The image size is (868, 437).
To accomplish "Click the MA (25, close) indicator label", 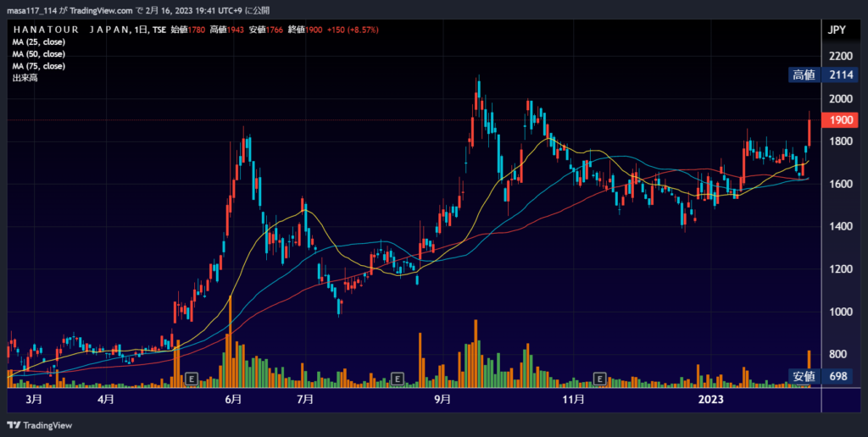I will (x=39, y=42).
